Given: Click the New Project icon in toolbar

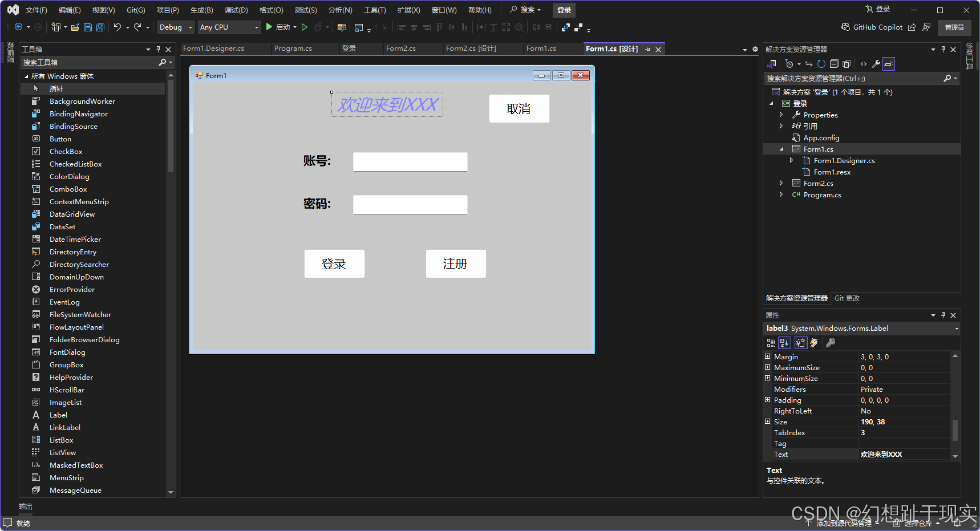Looking at the screenshot, I should [x=56, y=27].
